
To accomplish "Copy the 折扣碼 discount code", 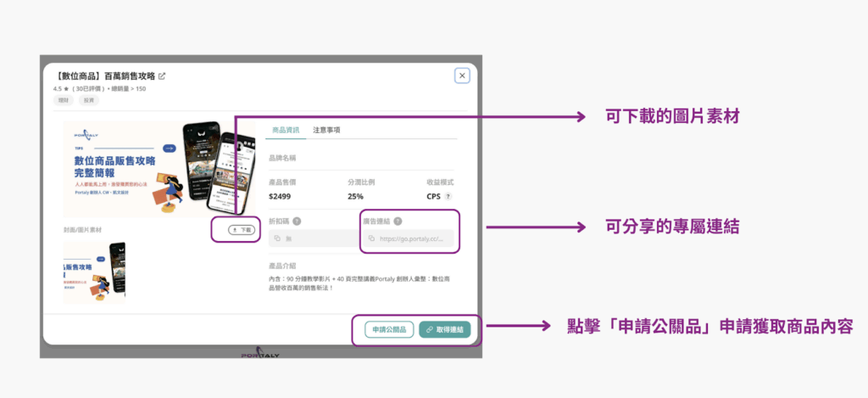I will coord(277,239).
